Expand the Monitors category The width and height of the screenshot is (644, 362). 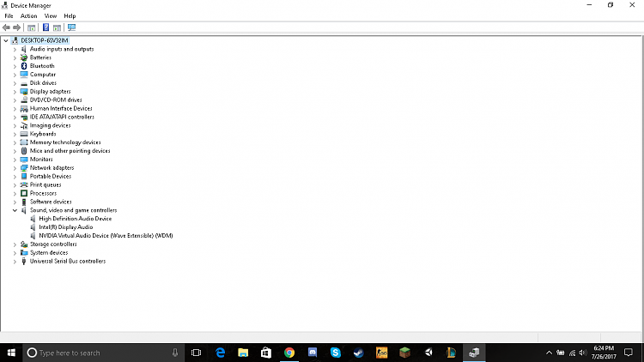click(15, 160)
